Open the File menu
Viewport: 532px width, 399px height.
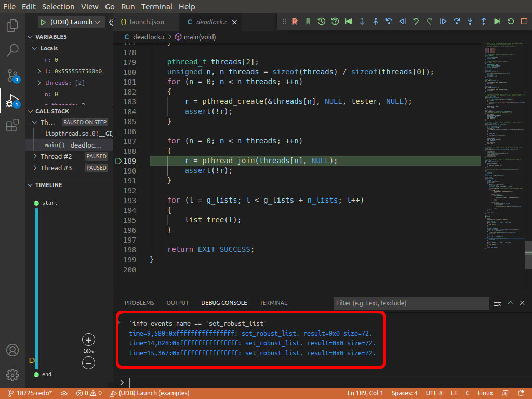pyautogui.click(x=9, y=6)
